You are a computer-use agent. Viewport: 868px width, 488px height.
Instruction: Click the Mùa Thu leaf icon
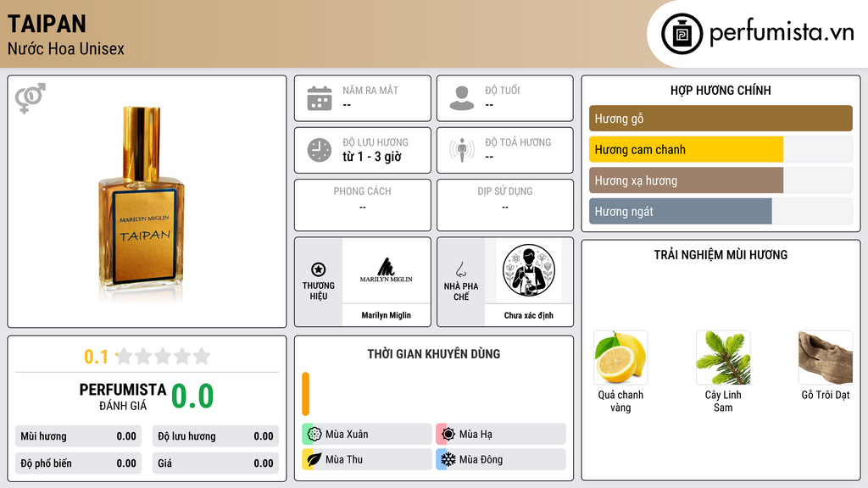click(x=314, y=459)
